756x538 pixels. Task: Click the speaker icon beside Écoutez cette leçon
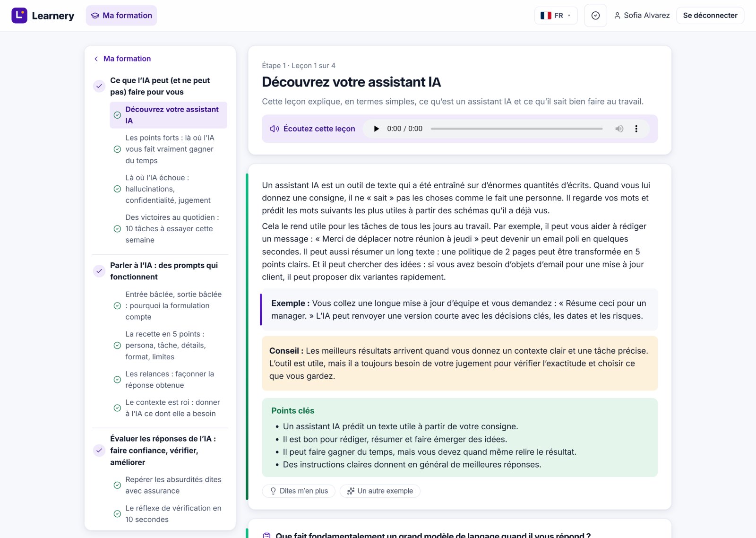pos(275,129)
